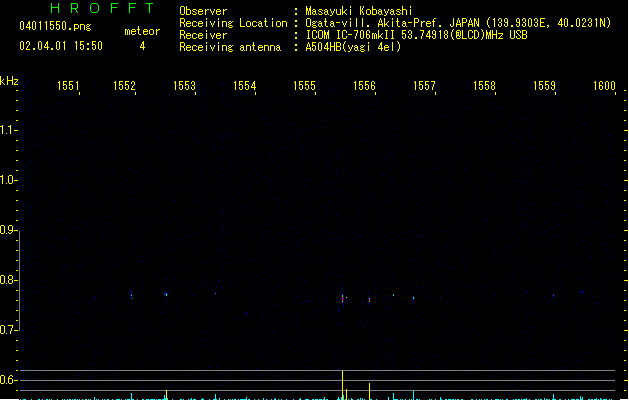Screen dimensions: 629x400
Task: Click the timestamp 02.04.01 15:50
Action: (61, 46)
